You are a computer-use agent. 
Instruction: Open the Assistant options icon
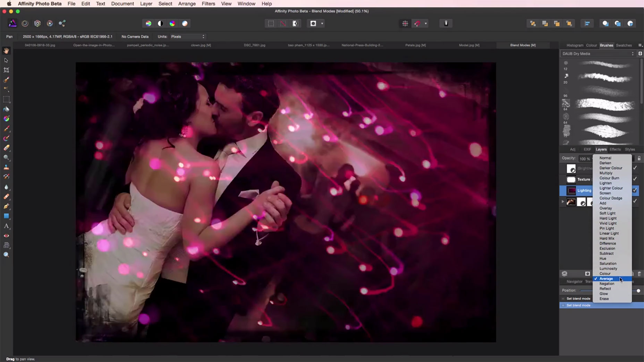(446, 23)
